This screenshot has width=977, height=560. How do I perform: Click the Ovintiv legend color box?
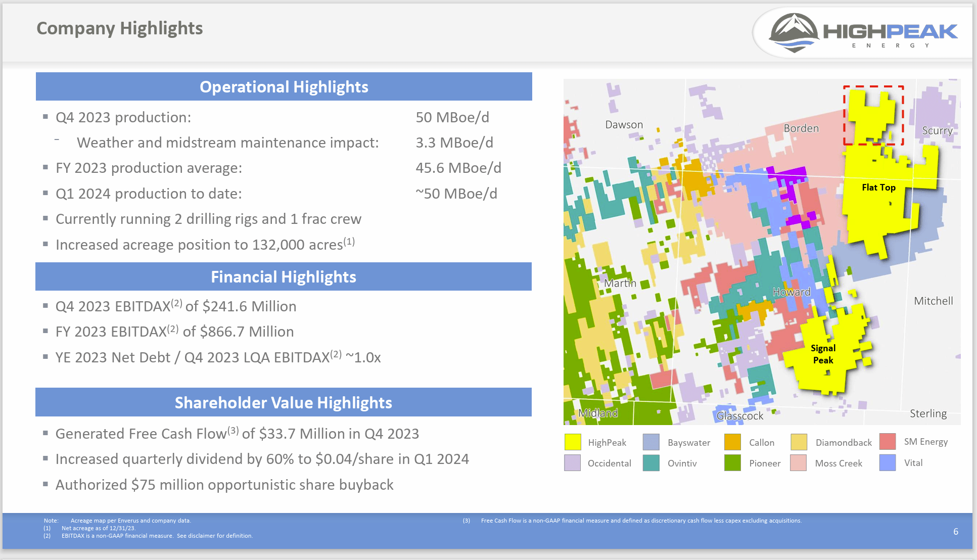tap(651, 463)
